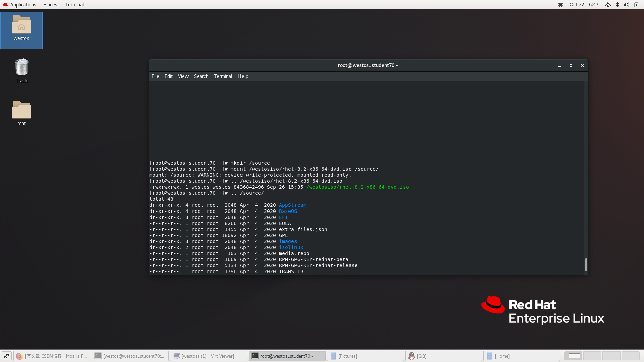
Task: Click the RPM-GPG-KEY-redhat-beta file name
Action: (x=314, y=260)
